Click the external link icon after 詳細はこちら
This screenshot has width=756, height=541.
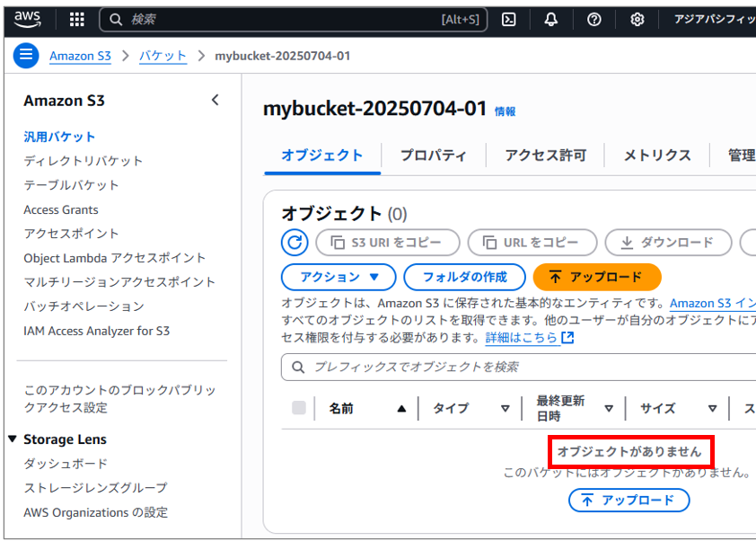[568, 337]
